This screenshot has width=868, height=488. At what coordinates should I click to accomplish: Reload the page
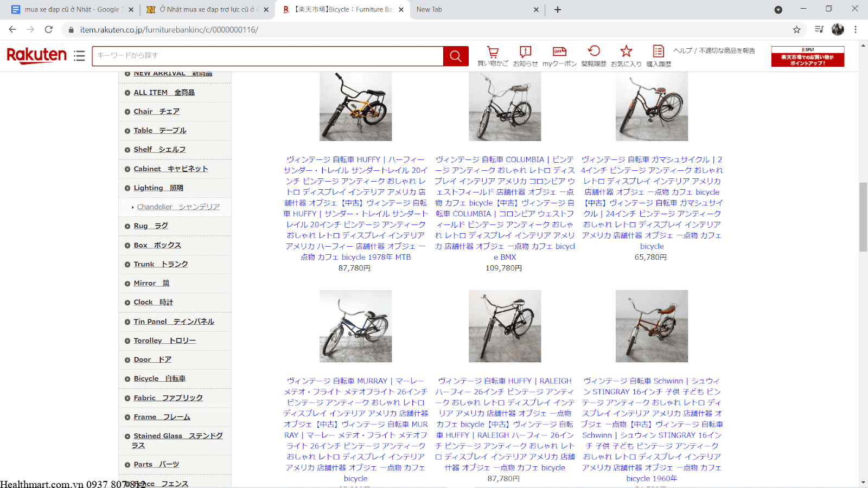pos(49,29)
